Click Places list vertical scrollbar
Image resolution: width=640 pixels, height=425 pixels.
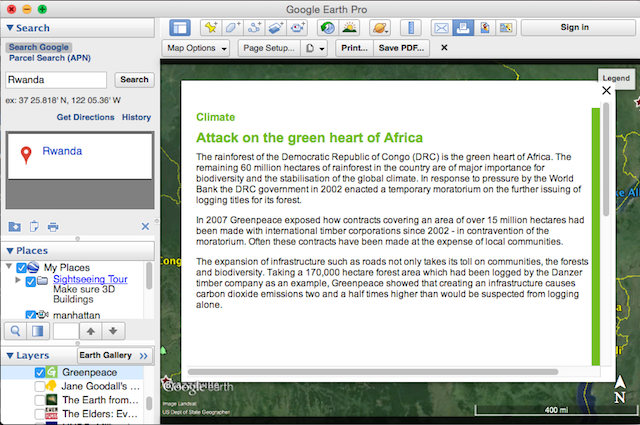149,276
